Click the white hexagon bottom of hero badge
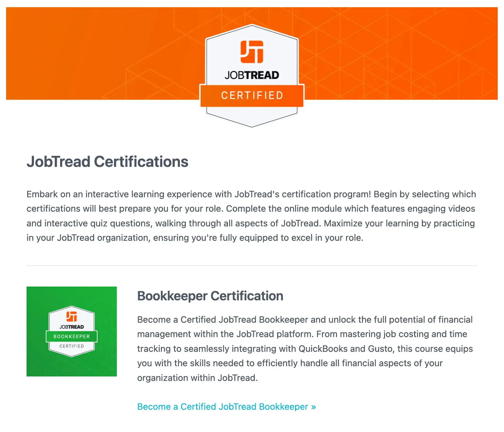The image size is (504, 432). pyautogui.click(x=252, y=117)
